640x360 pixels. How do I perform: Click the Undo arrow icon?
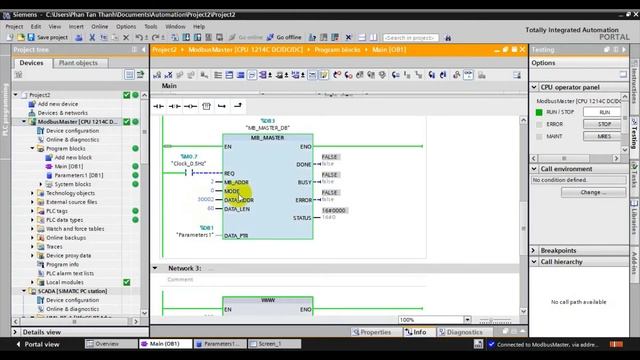pyautogui.click(x=139, y=38)
